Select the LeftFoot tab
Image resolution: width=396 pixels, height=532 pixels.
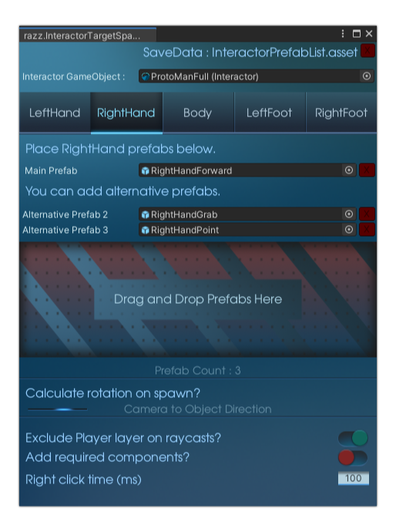[x=270, y=113]
